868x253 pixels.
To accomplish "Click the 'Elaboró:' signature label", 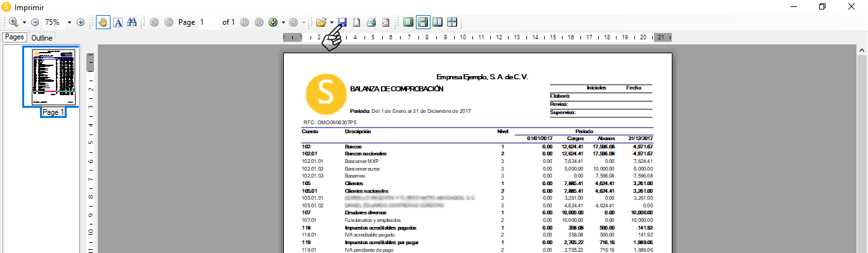I will pos(560,96).
